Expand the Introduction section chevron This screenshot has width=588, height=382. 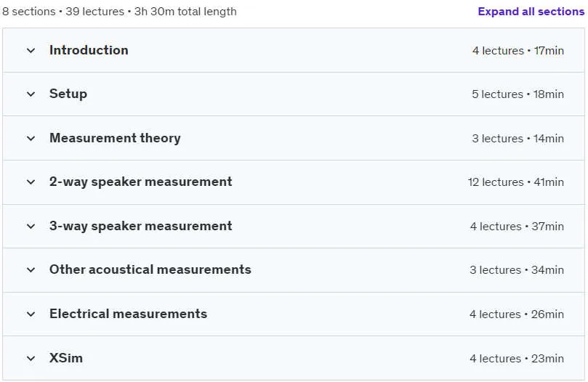[31, 51]
